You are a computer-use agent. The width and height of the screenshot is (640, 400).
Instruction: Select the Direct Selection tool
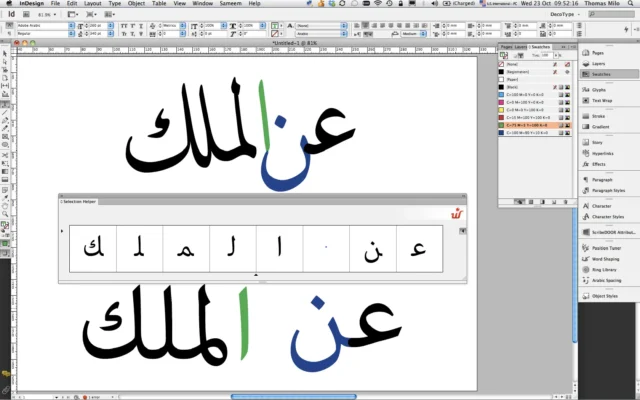[5, 62]
